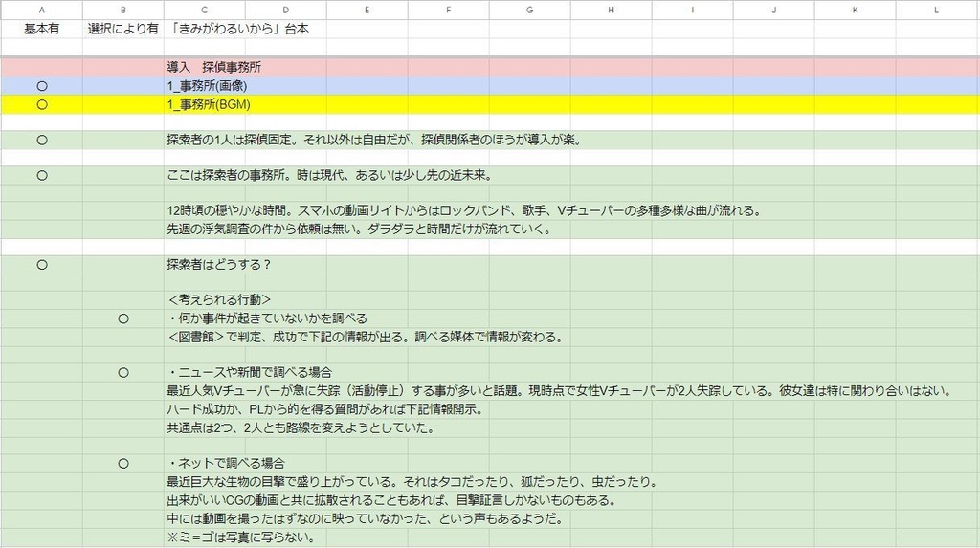Click circle mark beside ここは探索者の事務所
980x548 pixels.
42,176
